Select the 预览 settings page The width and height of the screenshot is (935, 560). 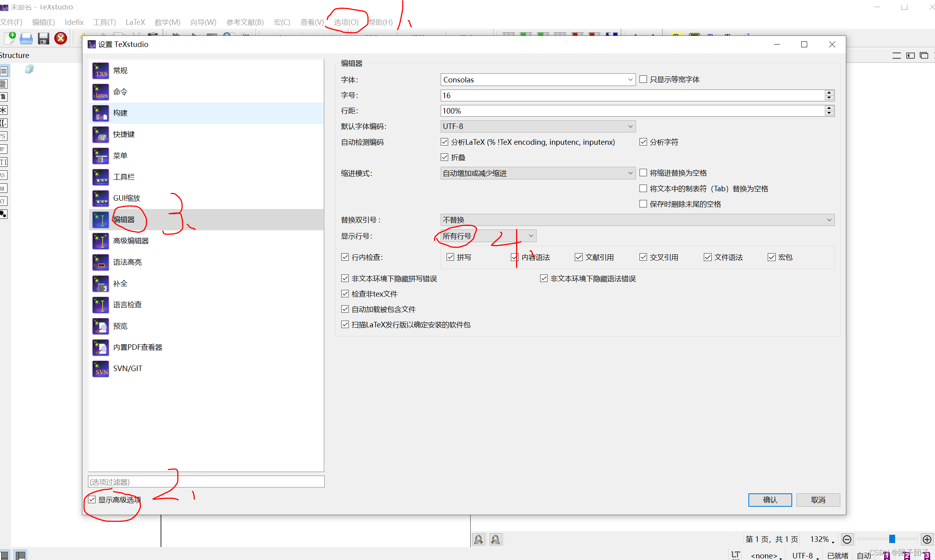[x=206, y=326]
